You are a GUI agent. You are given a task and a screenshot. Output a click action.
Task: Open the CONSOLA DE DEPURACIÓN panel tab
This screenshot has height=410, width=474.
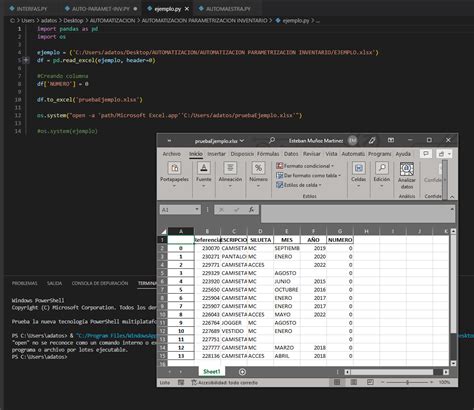click(x=100, y=283)
